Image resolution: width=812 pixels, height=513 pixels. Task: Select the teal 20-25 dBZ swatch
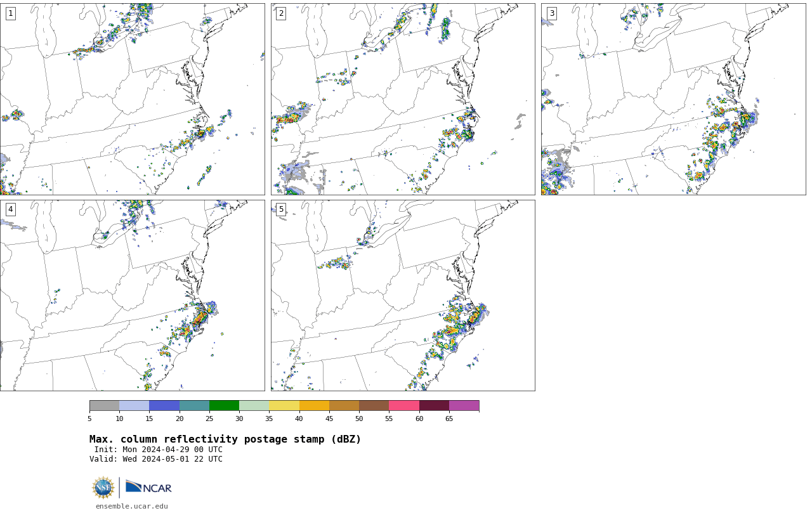pos(194,406)
